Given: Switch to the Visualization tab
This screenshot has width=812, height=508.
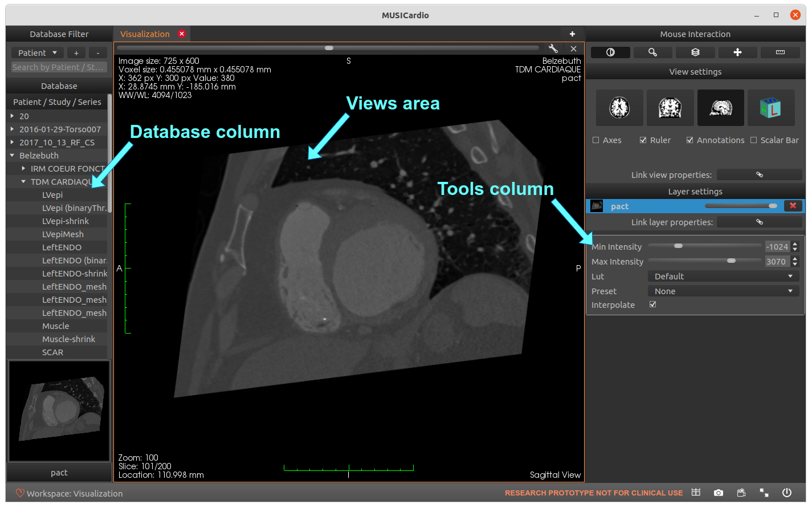Looking at the screenshot, I should point(145,34).
